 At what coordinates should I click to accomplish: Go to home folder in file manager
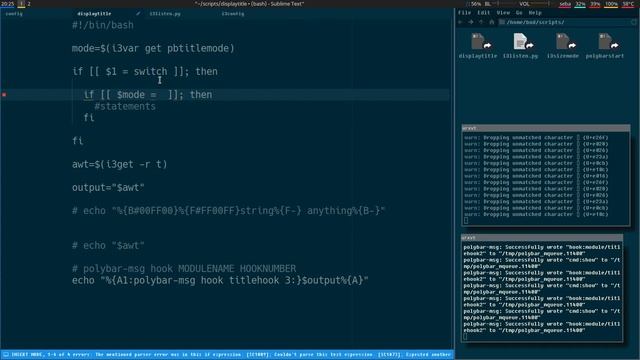click(491, 22)
